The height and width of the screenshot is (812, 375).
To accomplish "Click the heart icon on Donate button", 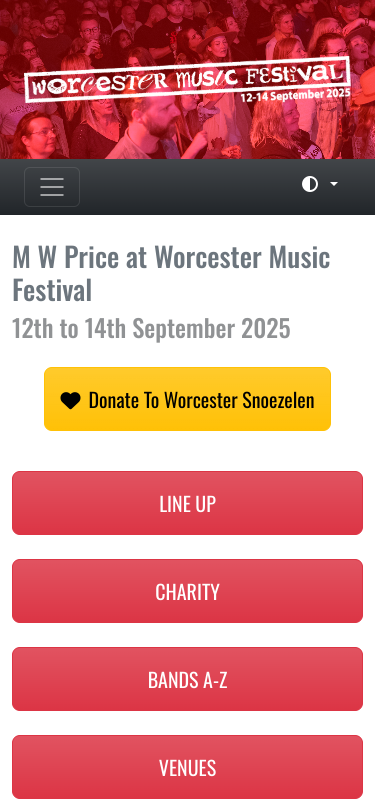I will 70,400.
